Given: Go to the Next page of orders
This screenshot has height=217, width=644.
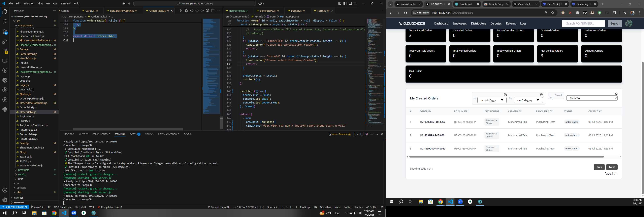Looking at the screenshot, I should [x=612, y=167].
